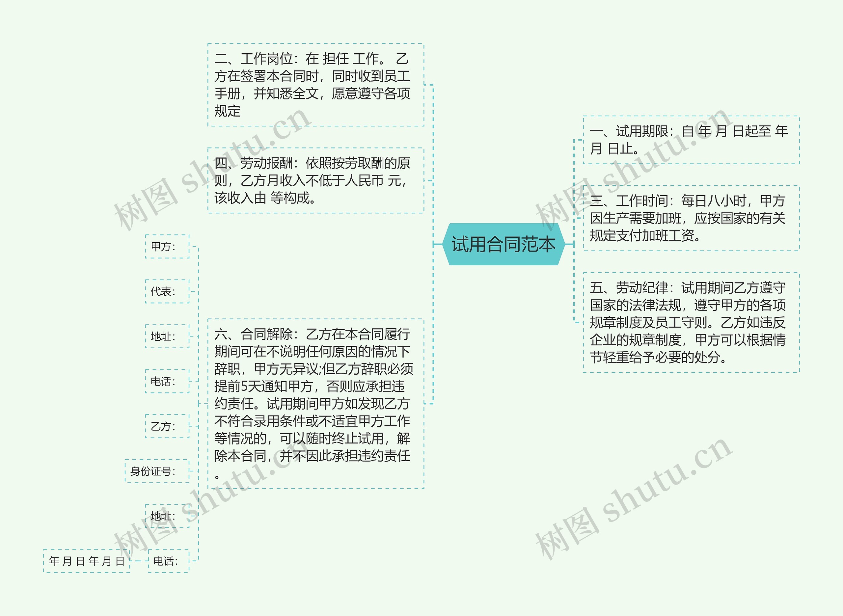Click the node 五、劳动纪律
This screenshot has height=616, width=843.
point(691,323)
